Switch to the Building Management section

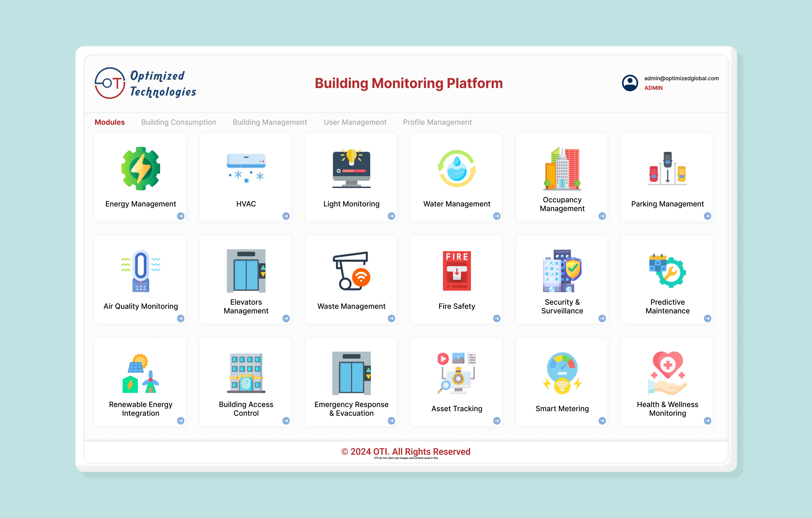pyautogui.click(x=269, y=122)
